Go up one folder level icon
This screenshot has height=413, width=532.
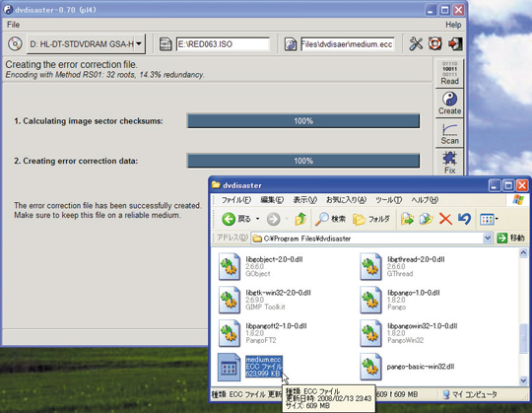[x=300, y=219]
